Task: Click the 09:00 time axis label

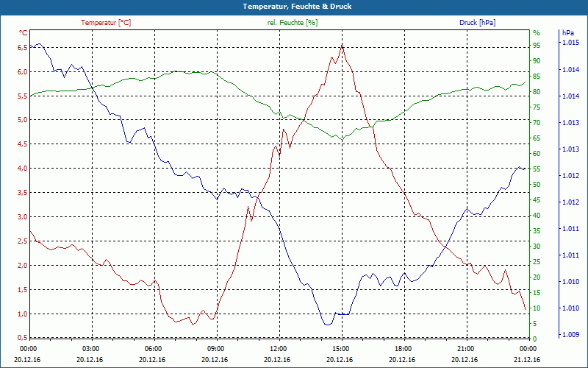Action: coord(215,348)
